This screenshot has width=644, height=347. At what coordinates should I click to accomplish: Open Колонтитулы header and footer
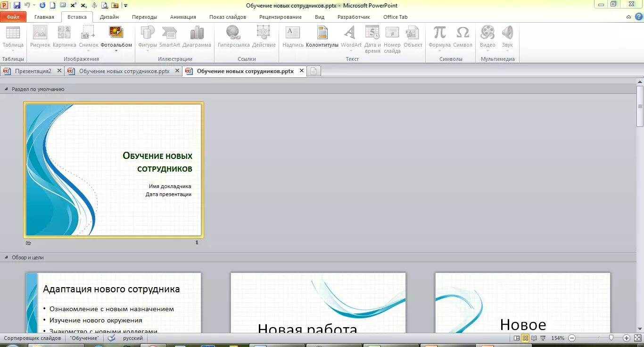(322, 37)
